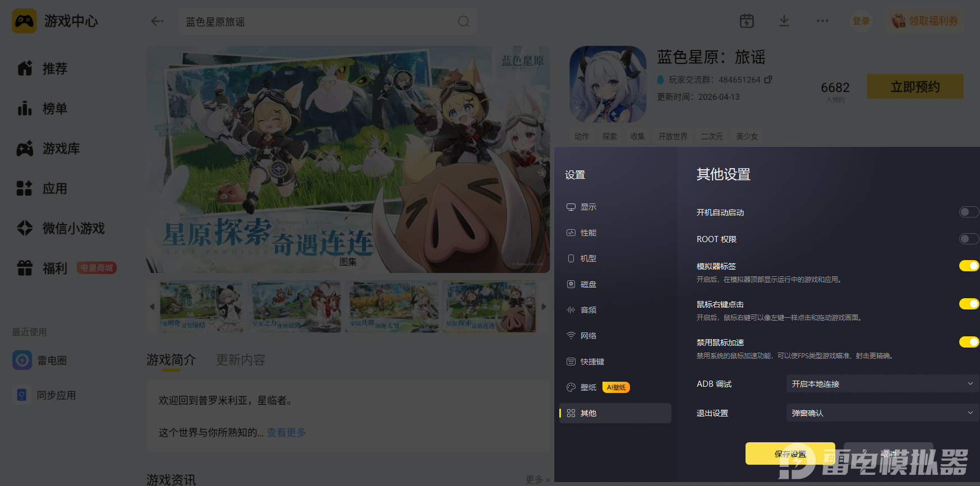
Task: Open the calendar reservation icon in header
Action: (x=747, y=21)
